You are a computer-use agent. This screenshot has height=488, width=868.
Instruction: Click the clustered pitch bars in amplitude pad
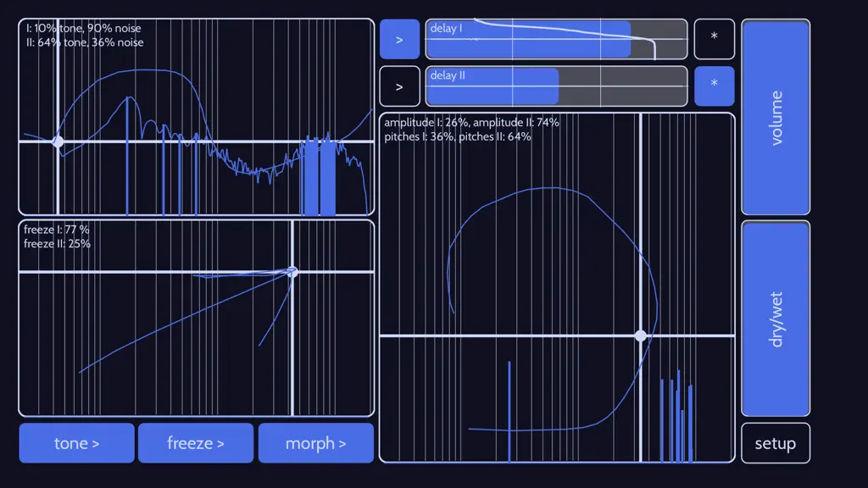tap(676, 416)
